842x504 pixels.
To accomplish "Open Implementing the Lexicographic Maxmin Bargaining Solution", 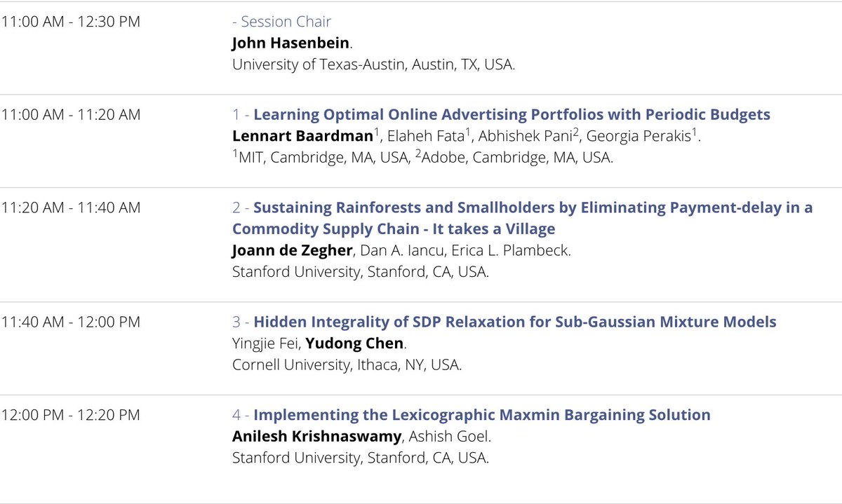I will (x=482, y=414).
